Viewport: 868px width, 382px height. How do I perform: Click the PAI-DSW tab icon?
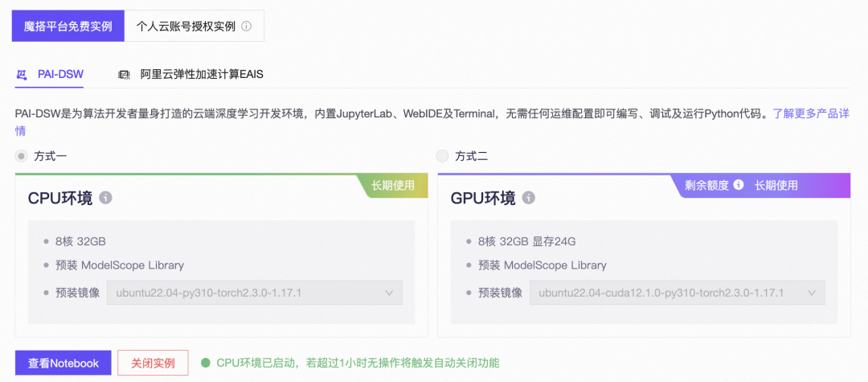click(22, 74)
